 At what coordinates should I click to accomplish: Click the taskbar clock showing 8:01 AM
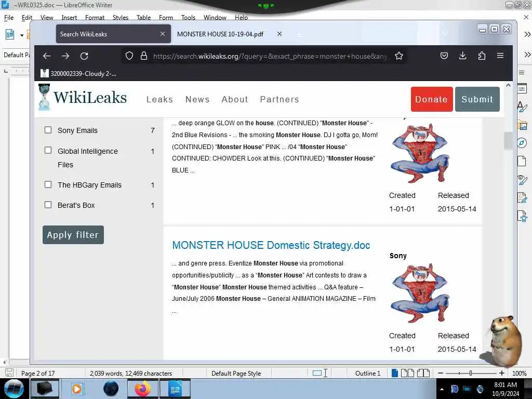(506, 389)
